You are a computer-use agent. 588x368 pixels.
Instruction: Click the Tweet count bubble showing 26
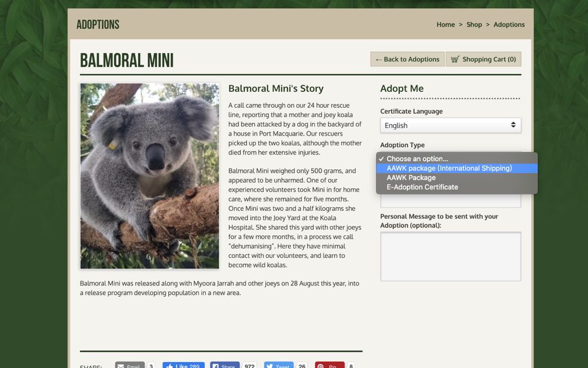[302, 365]
